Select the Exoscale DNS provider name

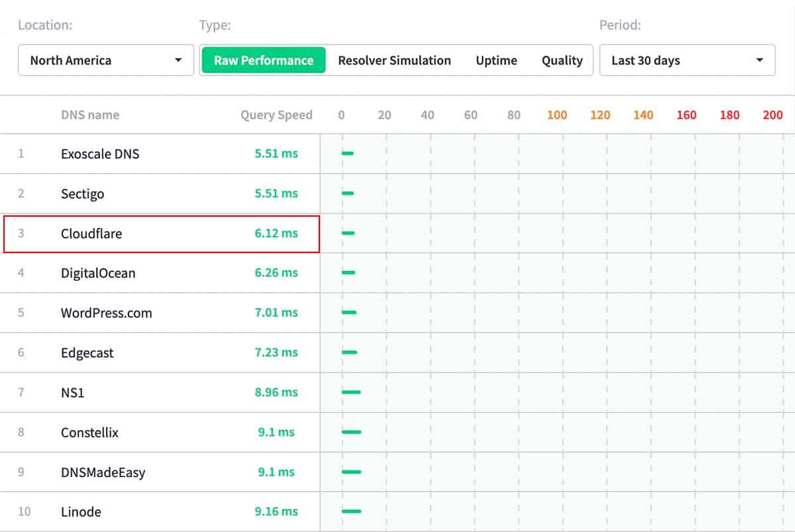tap(100, 154)
